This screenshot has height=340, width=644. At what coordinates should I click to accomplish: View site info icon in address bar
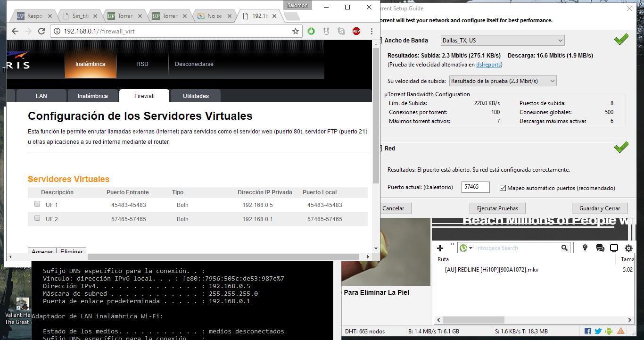(x=57, y=31)
